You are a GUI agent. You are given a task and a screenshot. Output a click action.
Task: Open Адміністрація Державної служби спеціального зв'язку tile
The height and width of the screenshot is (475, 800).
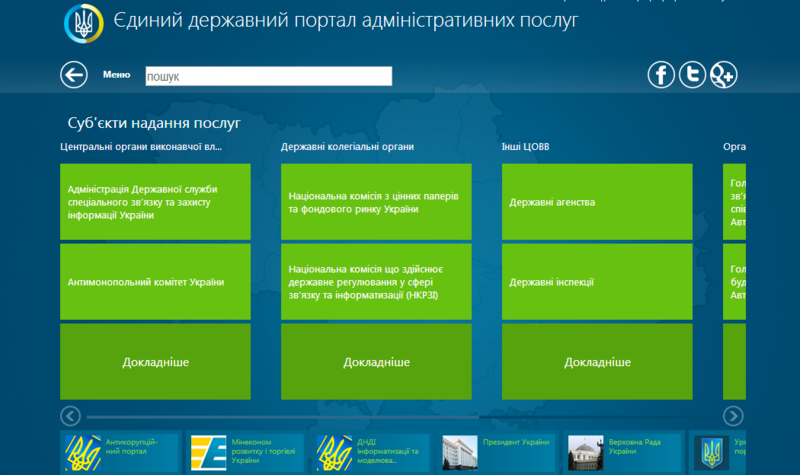coord(156,202)
